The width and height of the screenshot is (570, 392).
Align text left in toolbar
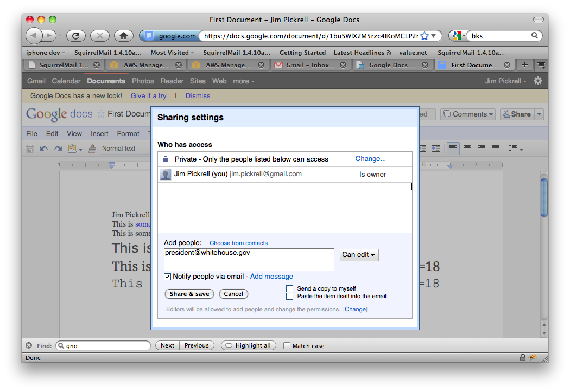(x=453, y=149)
